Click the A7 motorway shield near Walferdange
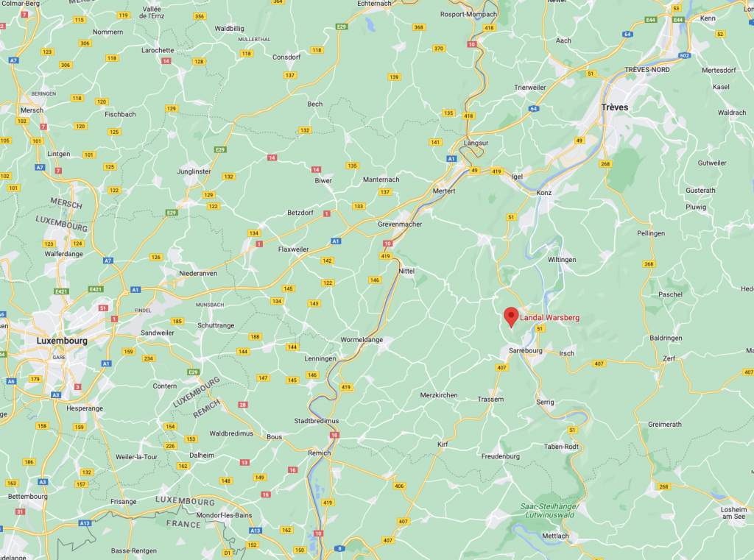754x560 pixels. click(108, 260)
